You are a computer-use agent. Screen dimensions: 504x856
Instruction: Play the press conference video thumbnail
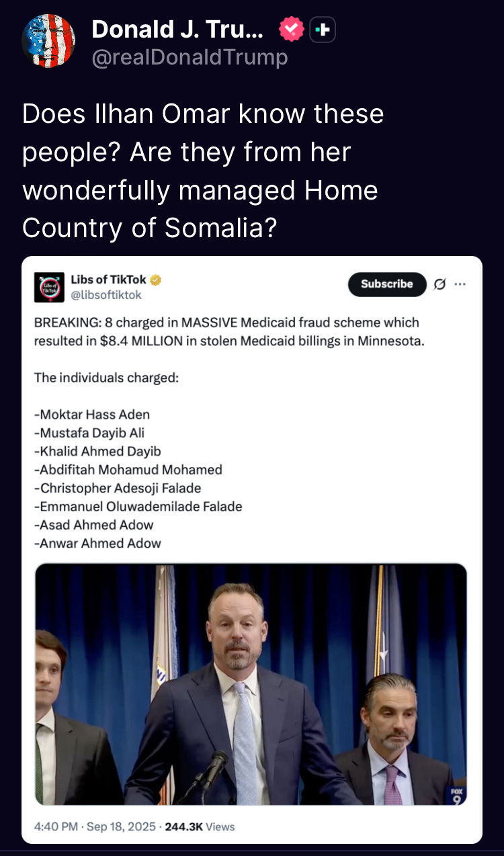(x=251, y=684)
